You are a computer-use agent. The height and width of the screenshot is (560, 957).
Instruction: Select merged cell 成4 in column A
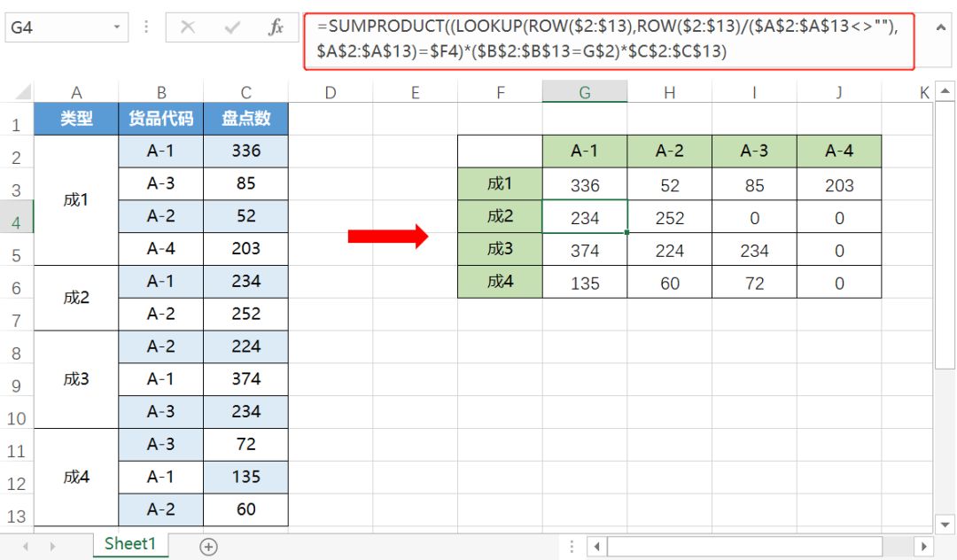tap(76, 477)
